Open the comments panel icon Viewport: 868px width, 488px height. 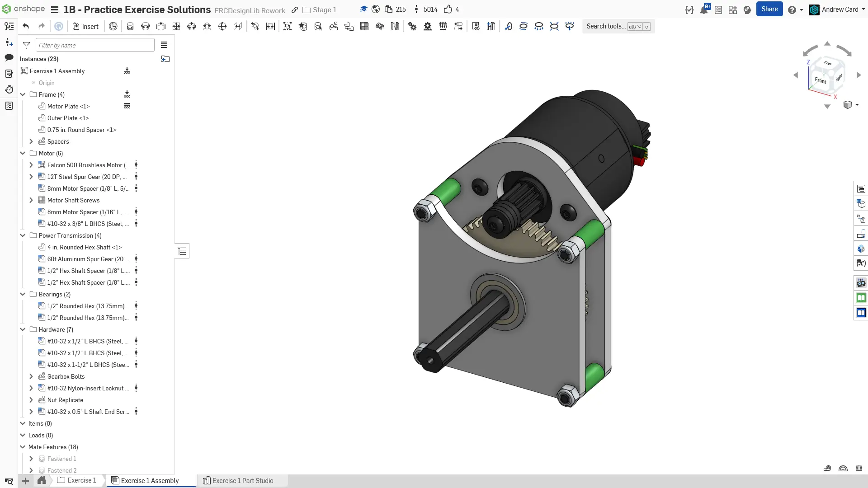tap(9, 57)
